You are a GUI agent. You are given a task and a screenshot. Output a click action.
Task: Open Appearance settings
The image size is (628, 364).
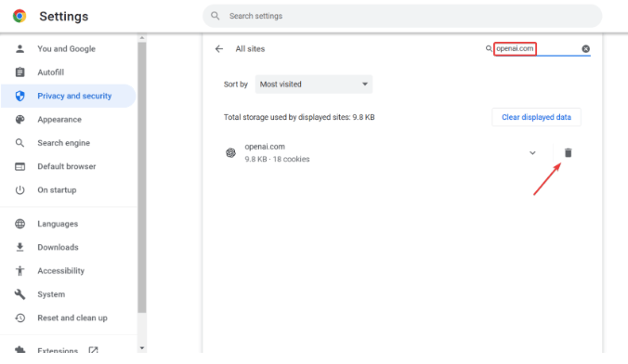coord(68,120)
